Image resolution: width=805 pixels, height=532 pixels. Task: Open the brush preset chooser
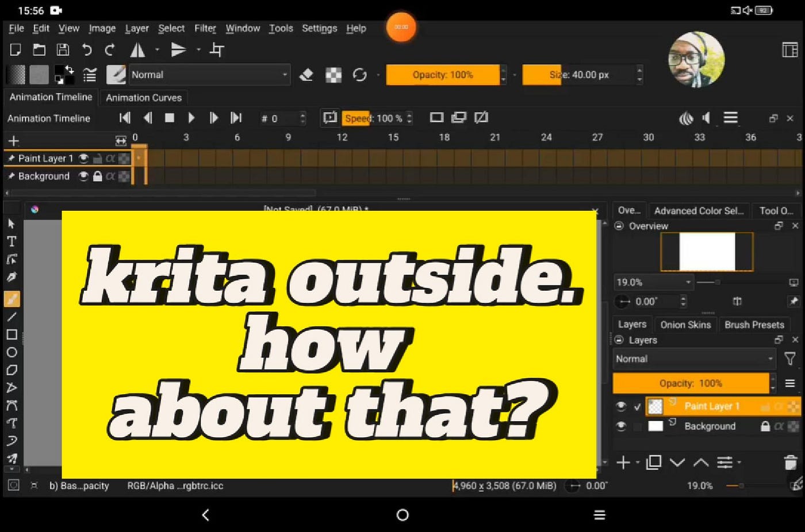(116, 75)
